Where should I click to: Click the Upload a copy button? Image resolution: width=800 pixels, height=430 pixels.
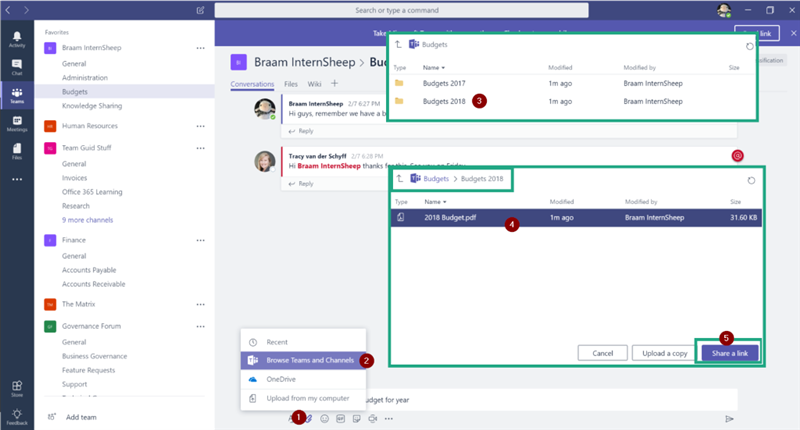[x=664, y=353]
